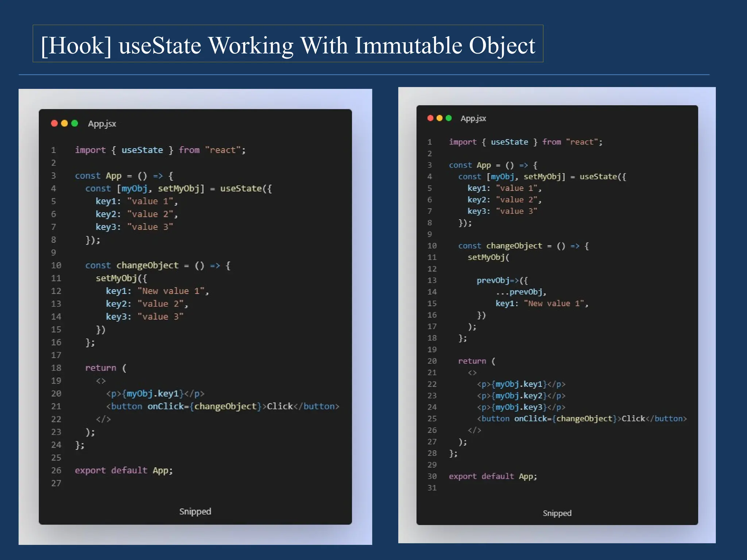Click green dot on left code window
The image size is (747, 560).
(x=75, y=123)
